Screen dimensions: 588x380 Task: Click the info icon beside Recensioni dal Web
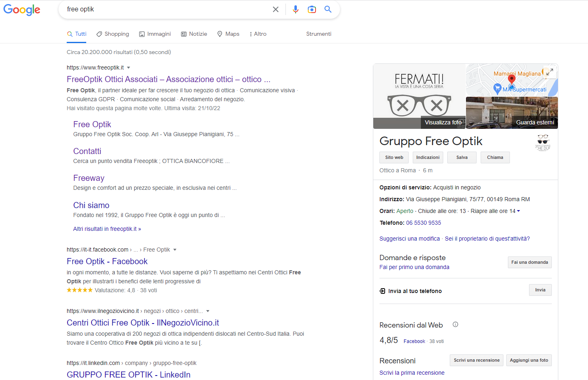click(x=455, y=324)
